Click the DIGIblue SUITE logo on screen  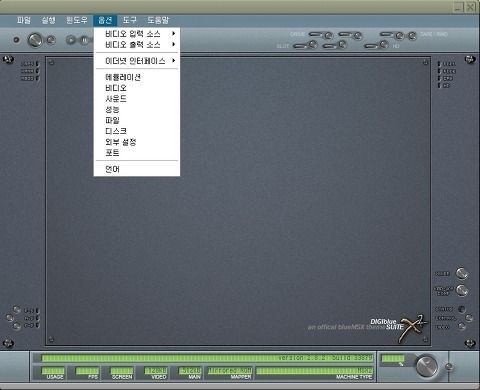coord(398,327)
